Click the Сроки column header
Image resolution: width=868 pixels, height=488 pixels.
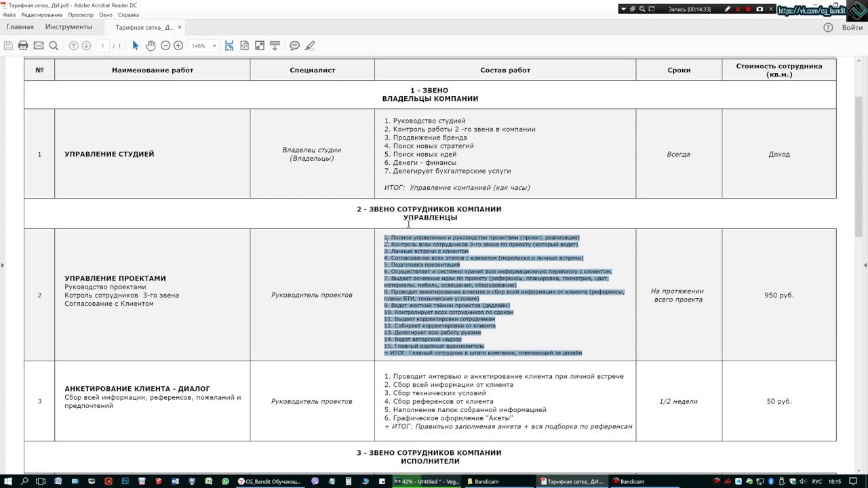[679, 70]
